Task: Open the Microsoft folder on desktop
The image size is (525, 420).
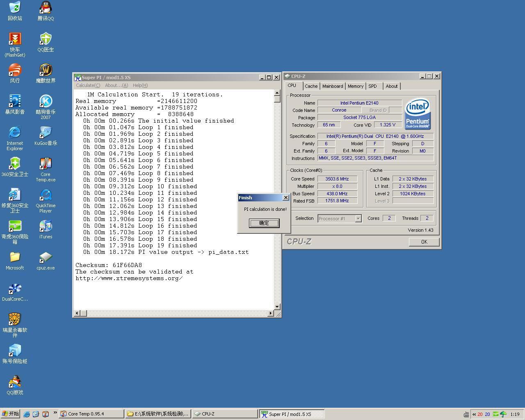Action: pyautogui.click(x=15, y=258)
